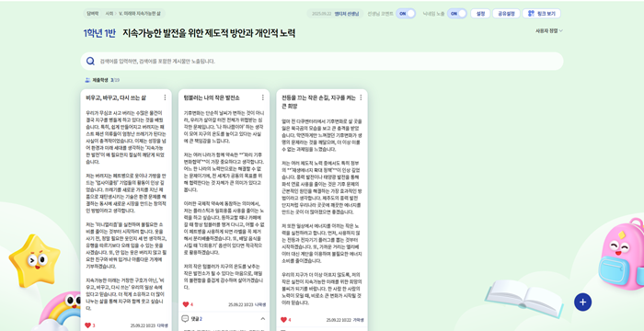Click the 링크 보기 button

pyautogui.click(x=542, y=14)
